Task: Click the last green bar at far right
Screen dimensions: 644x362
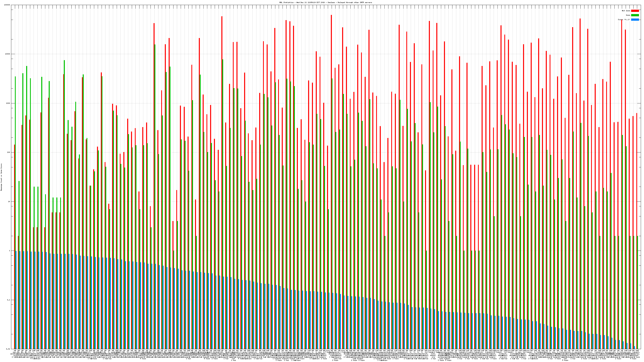Action: pos(638,292)
